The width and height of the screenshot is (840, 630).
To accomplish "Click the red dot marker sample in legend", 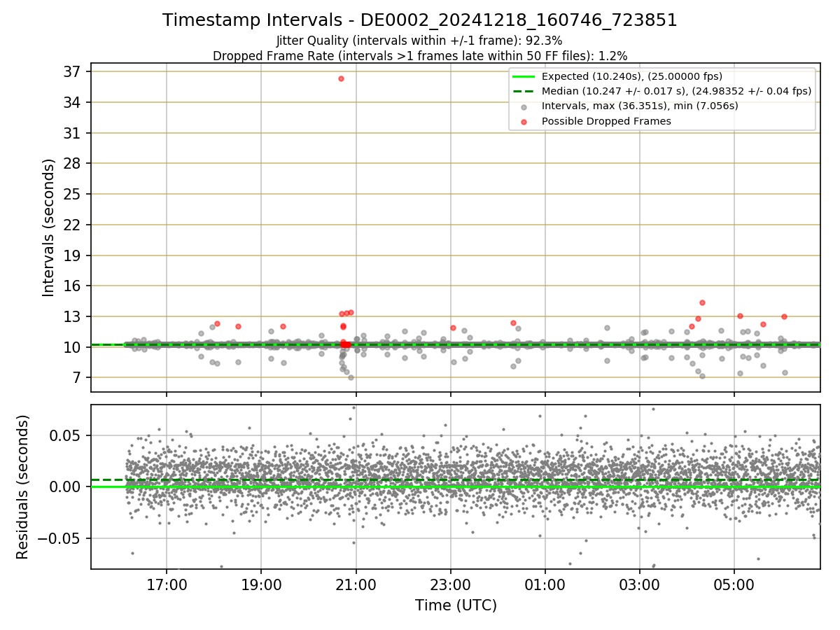I will (524, 121).
